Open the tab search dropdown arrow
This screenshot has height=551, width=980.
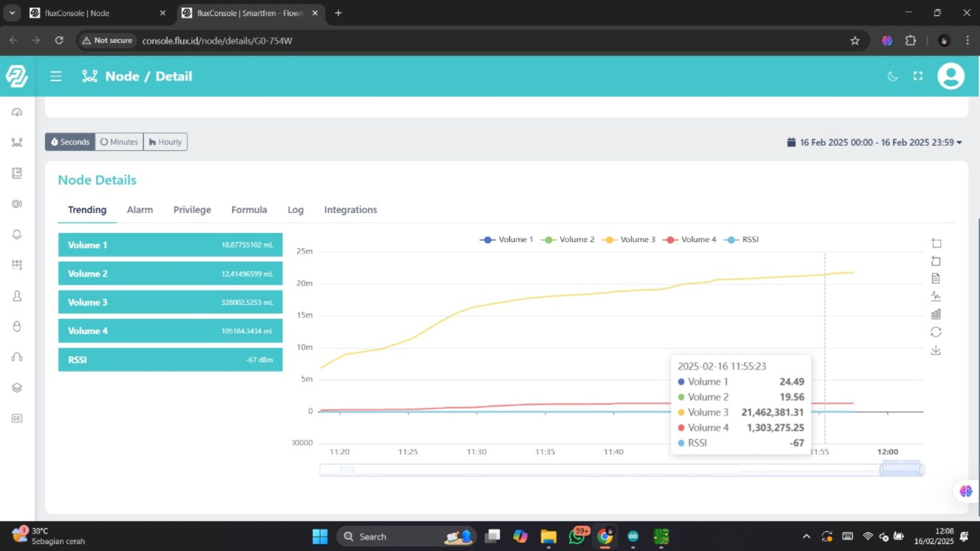pos(12,13)
